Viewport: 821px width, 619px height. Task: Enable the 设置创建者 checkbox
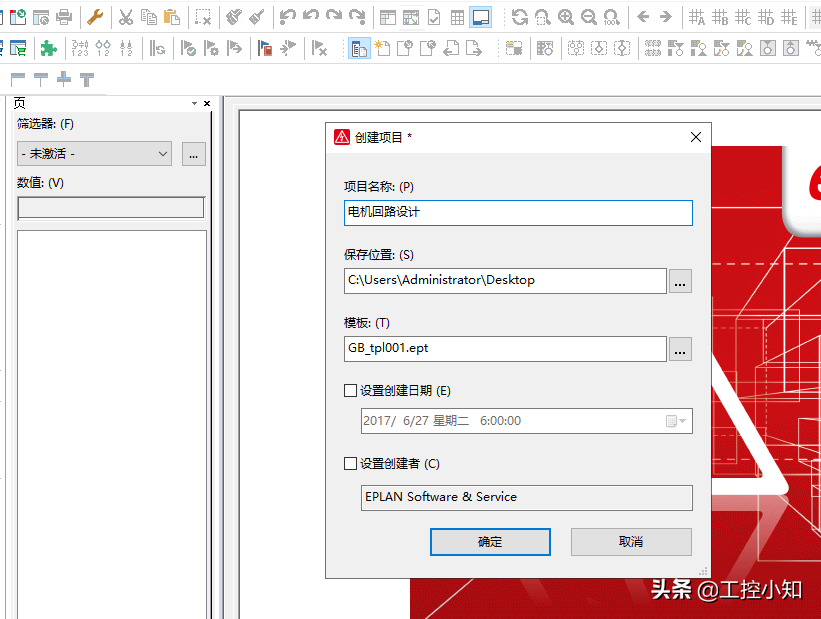(350, 463)
